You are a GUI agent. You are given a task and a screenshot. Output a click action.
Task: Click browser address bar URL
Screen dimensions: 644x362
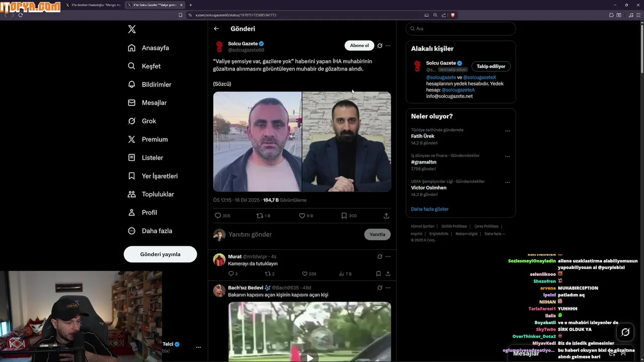(236, 15)
